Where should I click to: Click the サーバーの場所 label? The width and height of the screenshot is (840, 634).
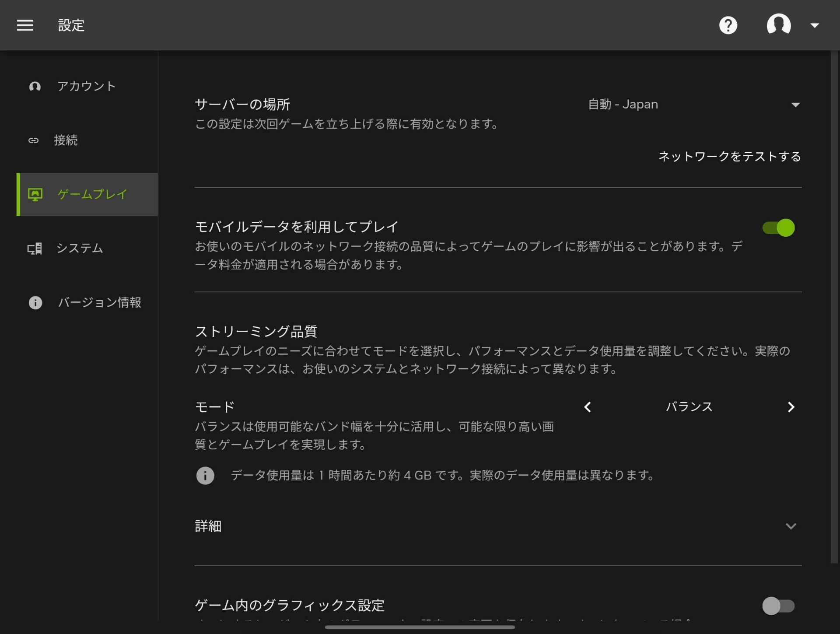[x=242, y=105]
